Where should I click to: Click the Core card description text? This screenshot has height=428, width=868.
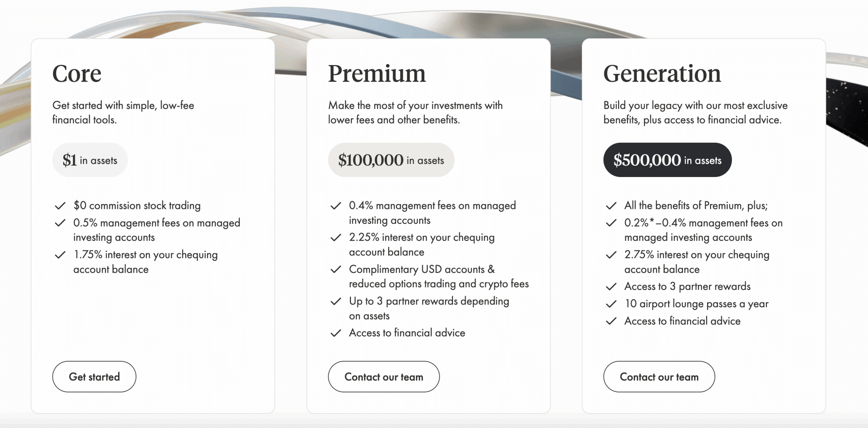123,112
